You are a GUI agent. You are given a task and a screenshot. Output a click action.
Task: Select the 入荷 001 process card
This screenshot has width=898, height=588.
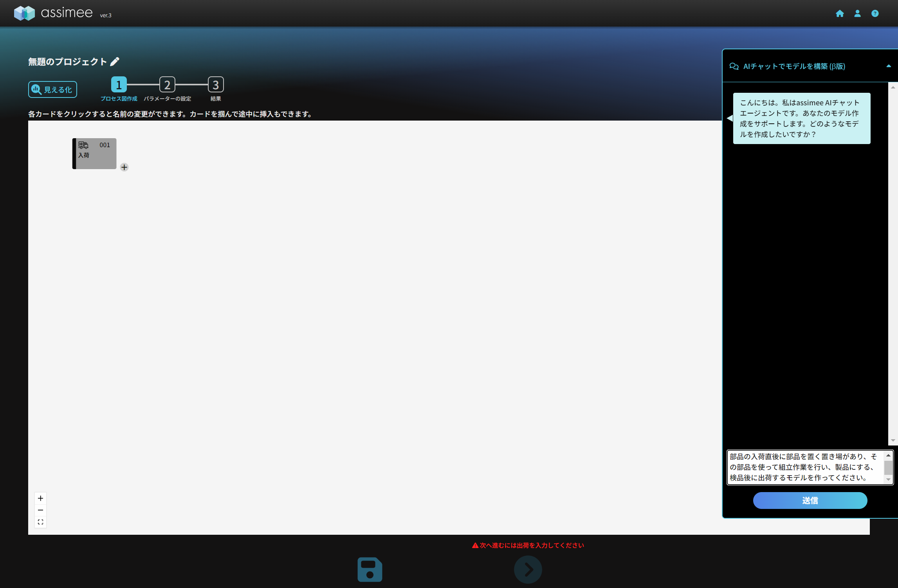(x=95, y=153)
